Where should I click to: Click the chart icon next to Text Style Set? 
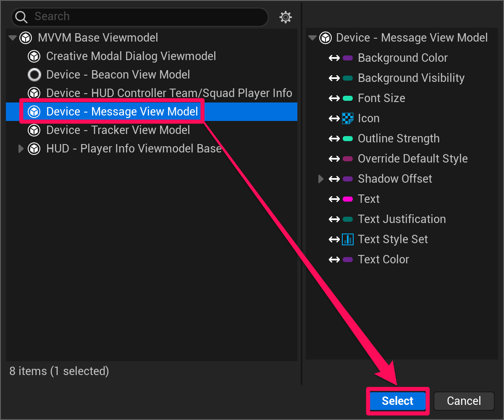pyautogui.click(x=347, y=239)
